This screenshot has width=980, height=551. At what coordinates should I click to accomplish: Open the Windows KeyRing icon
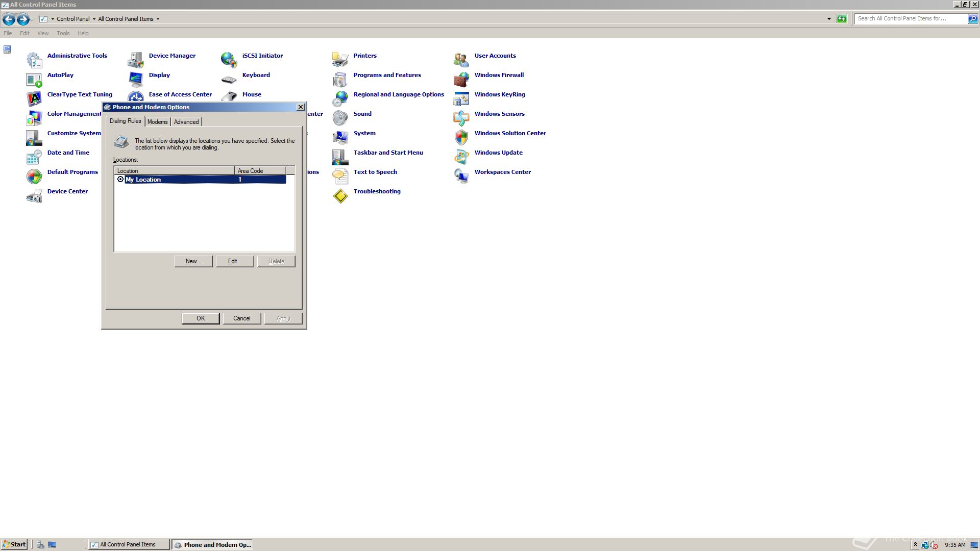[461, 98]
